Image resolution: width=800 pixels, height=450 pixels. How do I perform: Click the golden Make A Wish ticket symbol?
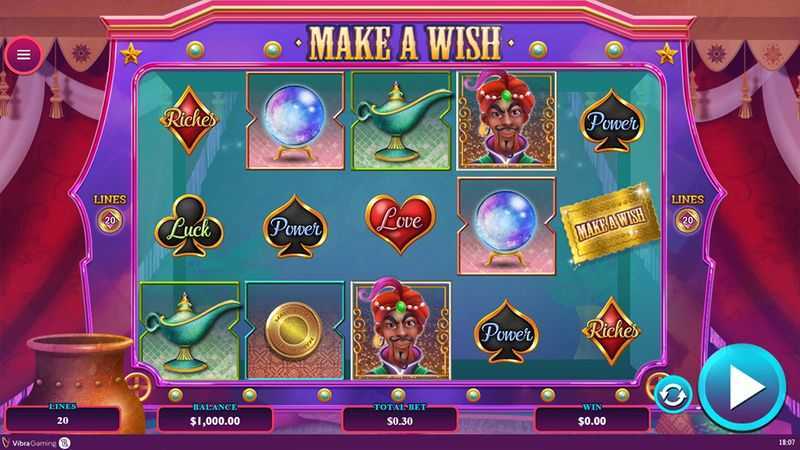tap(610, 224)
